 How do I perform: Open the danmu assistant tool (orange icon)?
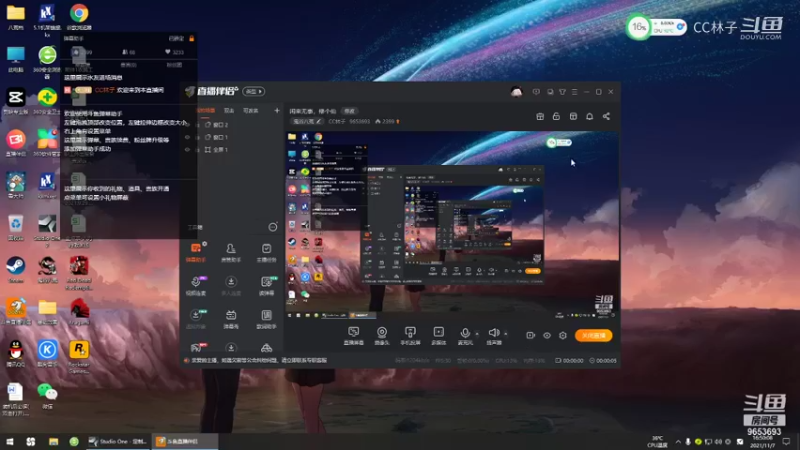[196, 252]
